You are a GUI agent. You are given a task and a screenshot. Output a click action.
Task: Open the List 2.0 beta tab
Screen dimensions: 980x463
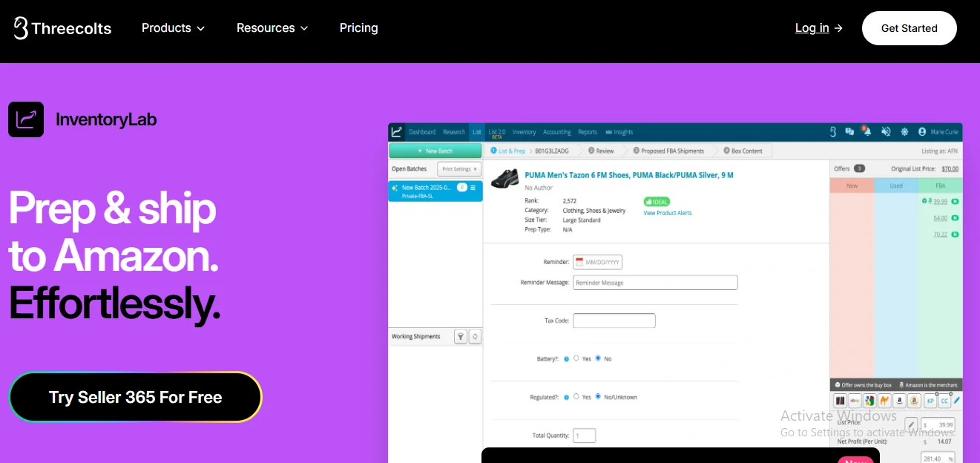pyautogui.click(x=497, y=133)
